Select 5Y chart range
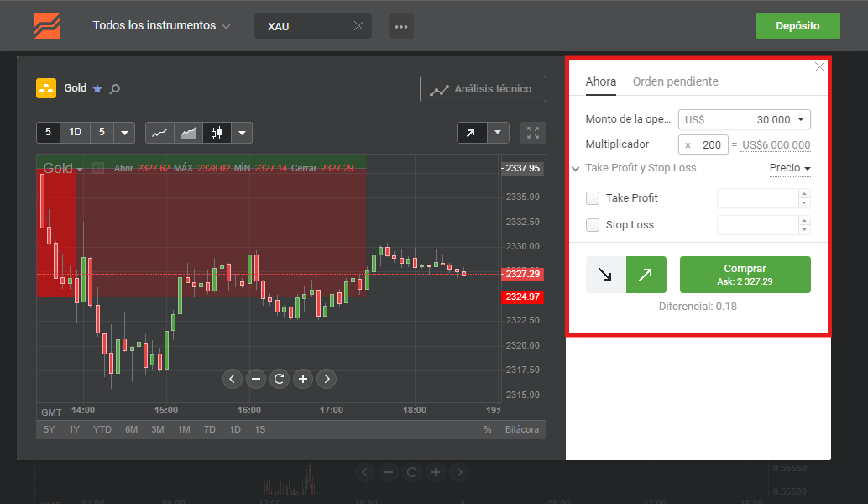 pyautogui.click(x=50, y=429)
